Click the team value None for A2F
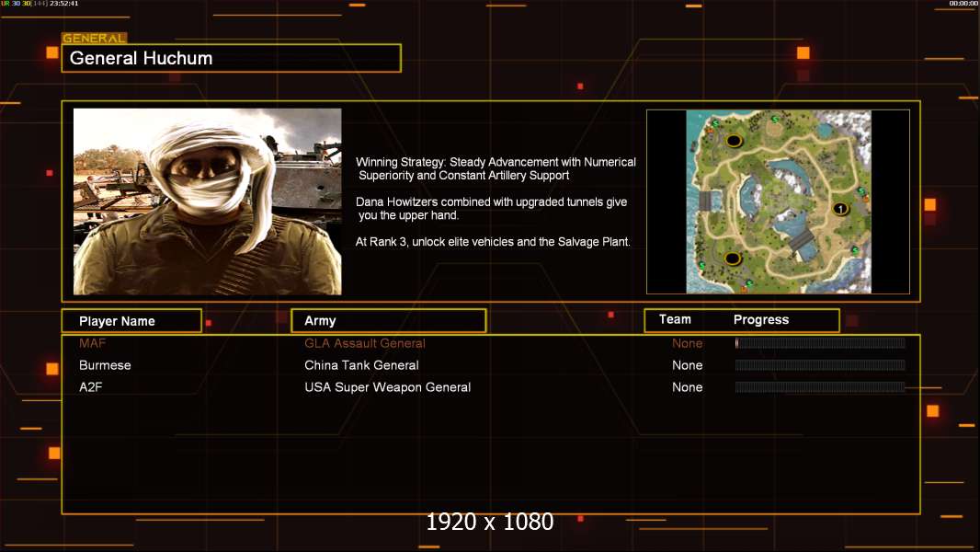Screen dimensions: 980x552 pos(688,387)
